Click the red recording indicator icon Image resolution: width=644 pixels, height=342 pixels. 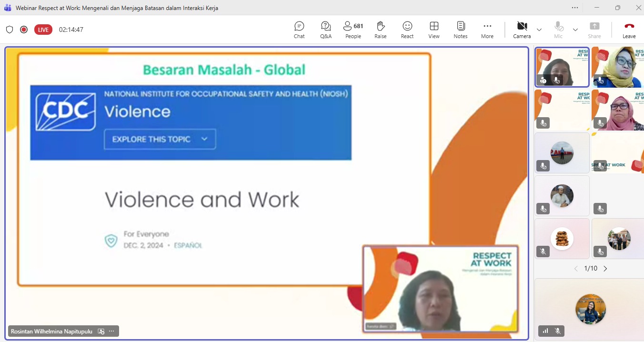click(24, 30)
